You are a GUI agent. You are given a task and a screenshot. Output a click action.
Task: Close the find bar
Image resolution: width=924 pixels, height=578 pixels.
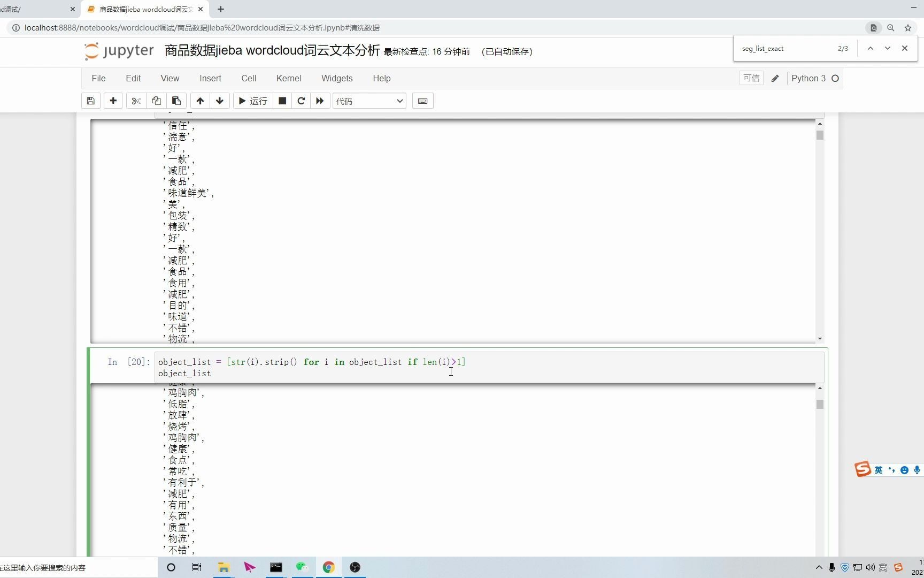point(905,48)
